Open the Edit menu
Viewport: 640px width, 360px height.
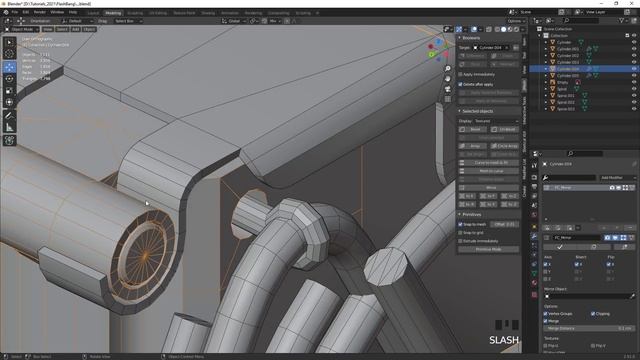point(26,12)
